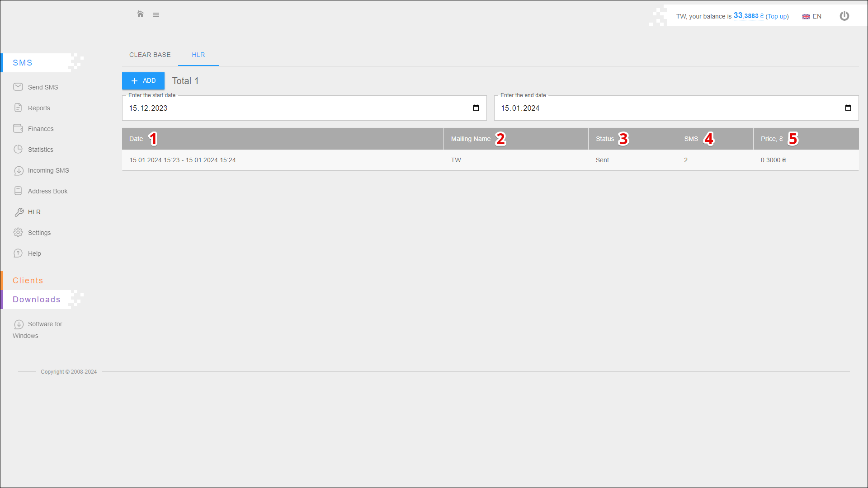Click the Send SMS envelope icon
The image size is (868, 488).
[18, 87]
